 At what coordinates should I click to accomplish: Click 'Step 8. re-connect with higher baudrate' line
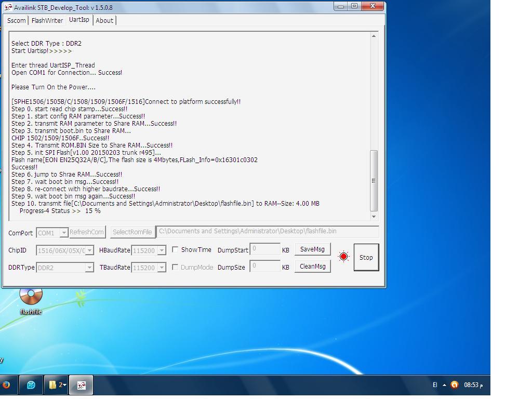86,189
